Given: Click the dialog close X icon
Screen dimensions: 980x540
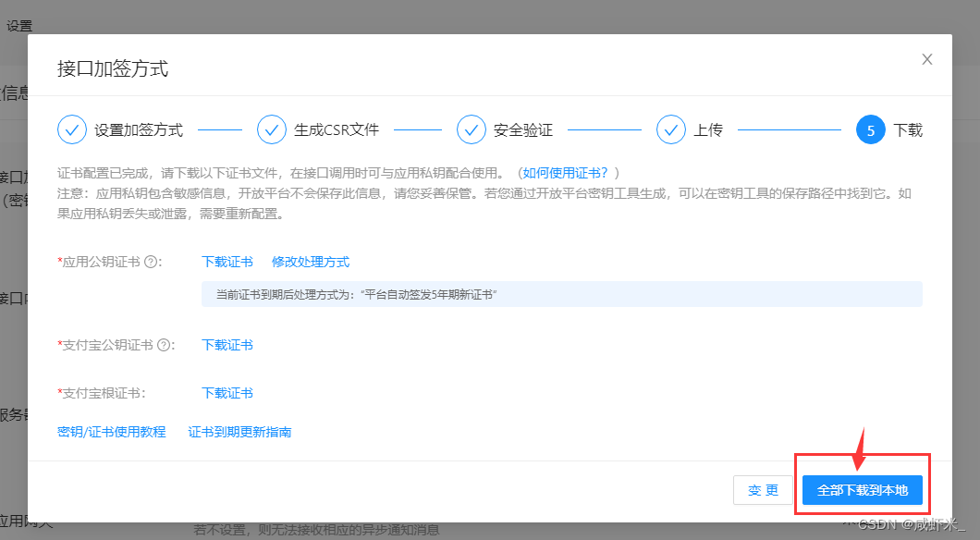Looking at the screenshot, I should 927,59.
